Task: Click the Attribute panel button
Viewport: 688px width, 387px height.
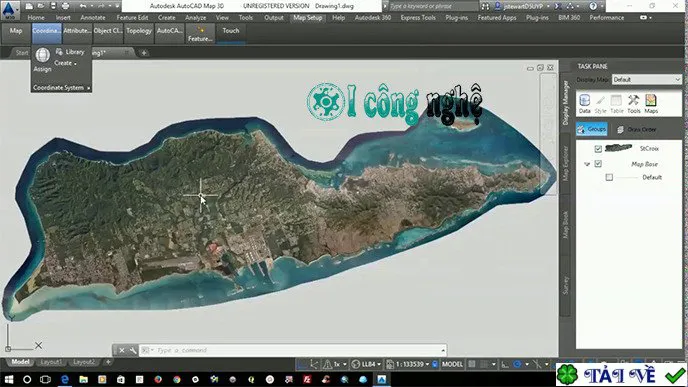Action: (x=77, y=33)
